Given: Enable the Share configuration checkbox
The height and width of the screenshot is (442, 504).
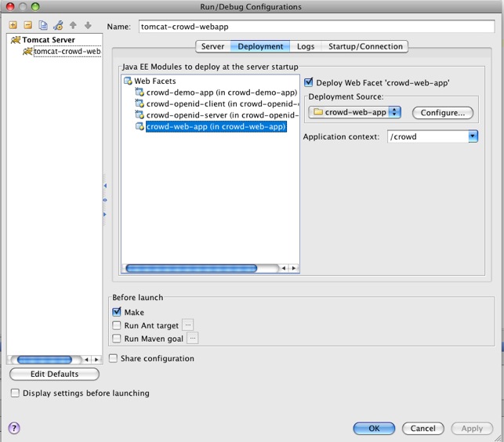Looking at the screenshot, I should [x=114, y=358].
